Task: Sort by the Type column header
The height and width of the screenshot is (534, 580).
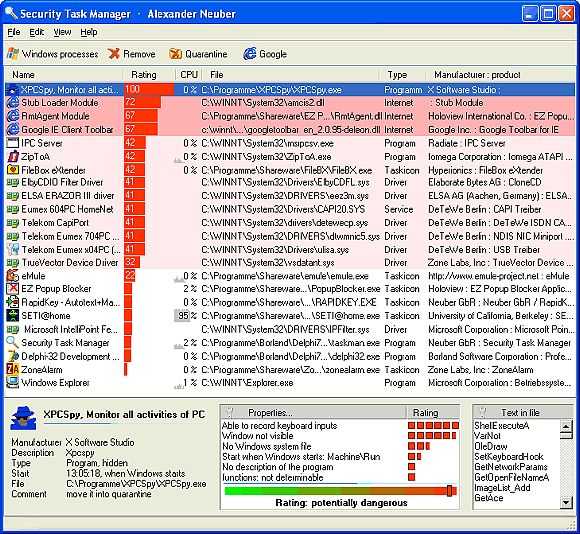Action: coord(402,75)
